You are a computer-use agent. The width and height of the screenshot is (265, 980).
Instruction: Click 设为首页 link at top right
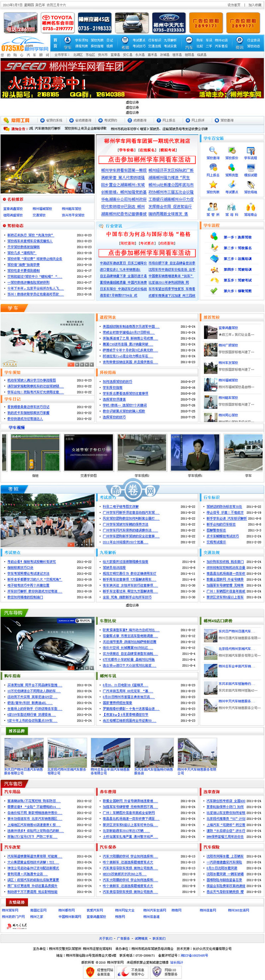[x=234, y=5]
